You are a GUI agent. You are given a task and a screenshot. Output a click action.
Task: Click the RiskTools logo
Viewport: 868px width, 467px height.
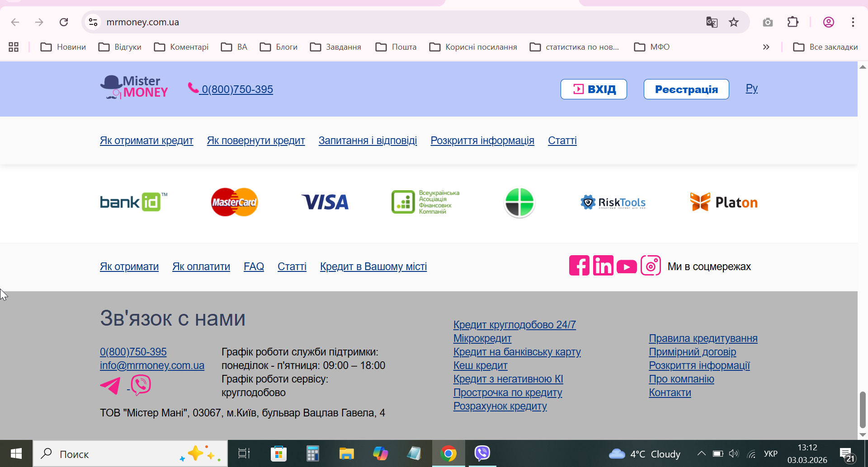pos(613,202)
